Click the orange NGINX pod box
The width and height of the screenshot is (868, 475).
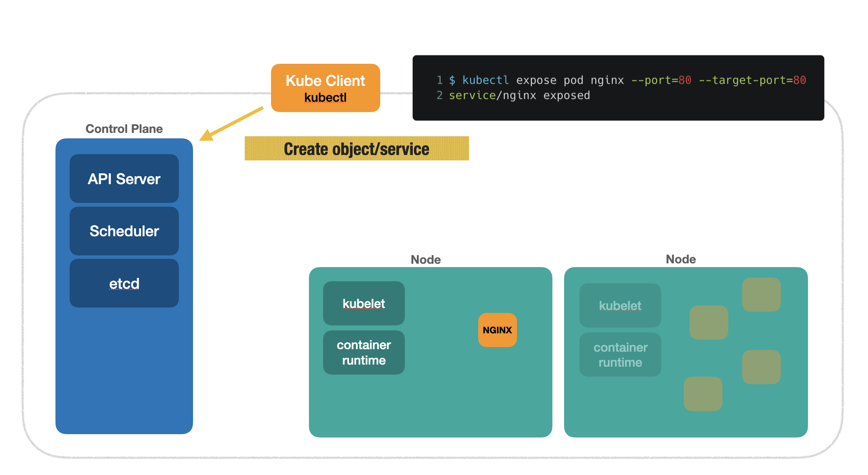click(497, 330)
